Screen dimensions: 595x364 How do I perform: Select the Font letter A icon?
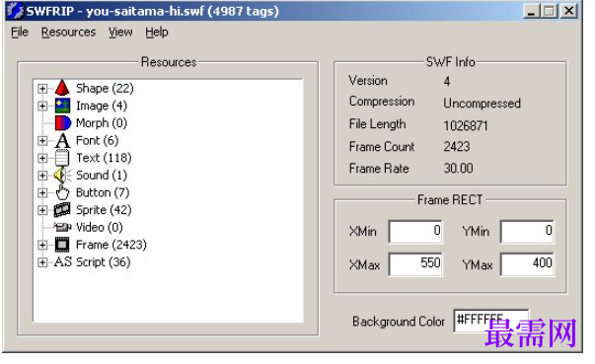tap(62, 141)
